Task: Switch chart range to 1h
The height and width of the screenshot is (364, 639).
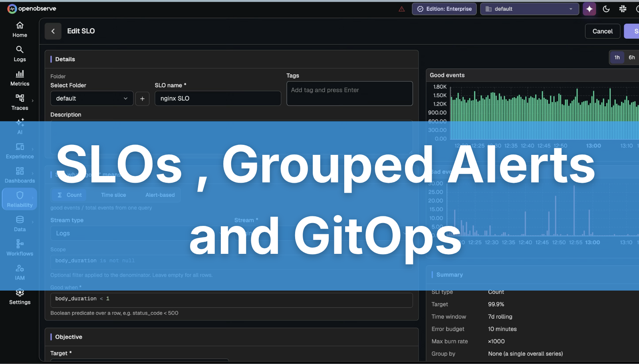Action: click(x=617, y=57)
